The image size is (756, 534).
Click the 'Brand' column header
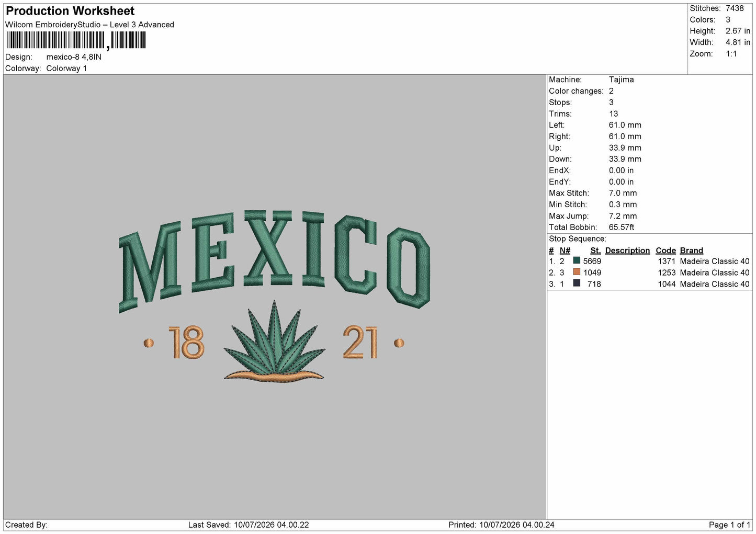point(691,251)
